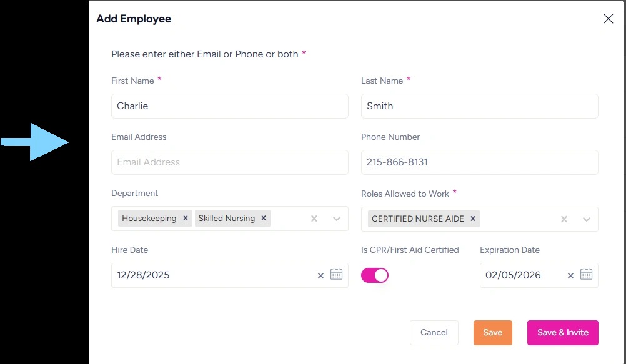The image size is (626, 364).
Task: Expand the Department dropdown
Action: pyautogui.click(x=337, y=219)
